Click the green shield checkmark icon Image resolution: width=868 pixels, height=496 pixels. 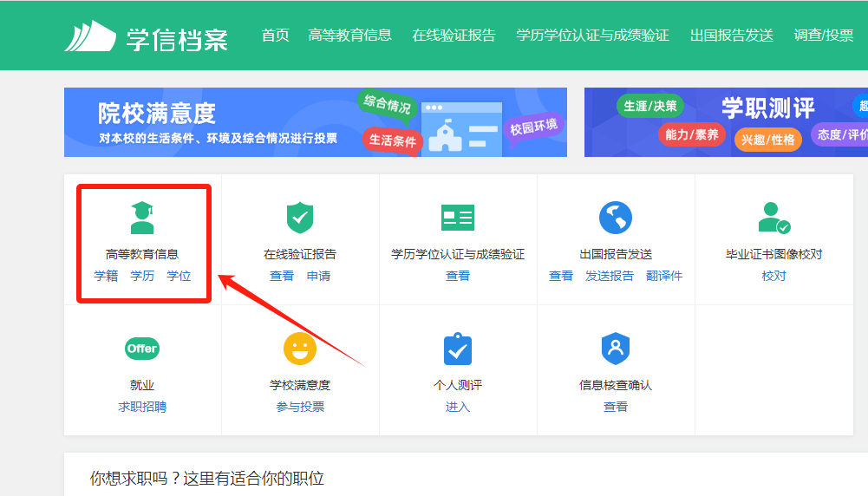click(x=300, y=217)
